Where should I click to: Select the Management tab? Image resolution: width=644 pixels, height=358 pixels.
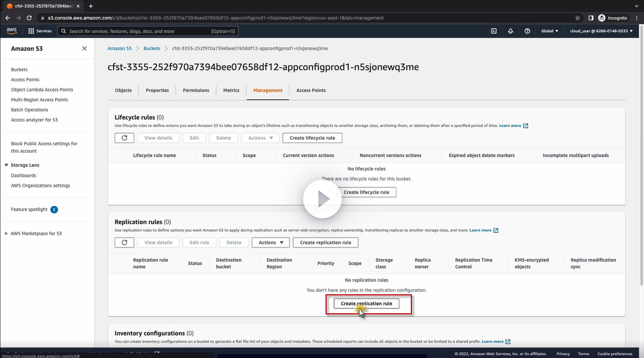[268, 90]
